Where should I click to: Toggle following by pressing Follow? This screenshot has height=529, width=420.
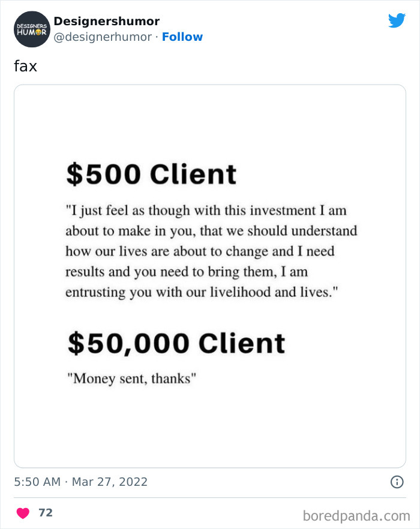point(182,37)
